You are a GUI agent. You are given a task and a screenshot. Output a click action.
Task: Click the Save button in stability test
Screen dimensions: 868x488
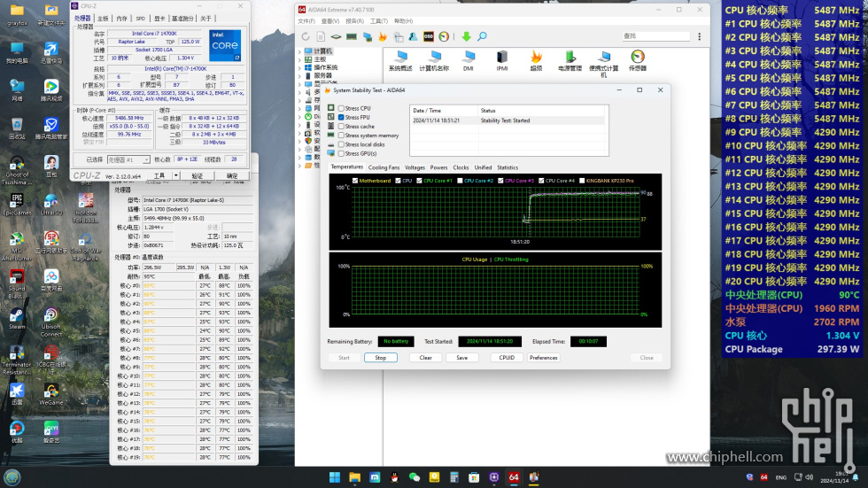click(461, 358)
